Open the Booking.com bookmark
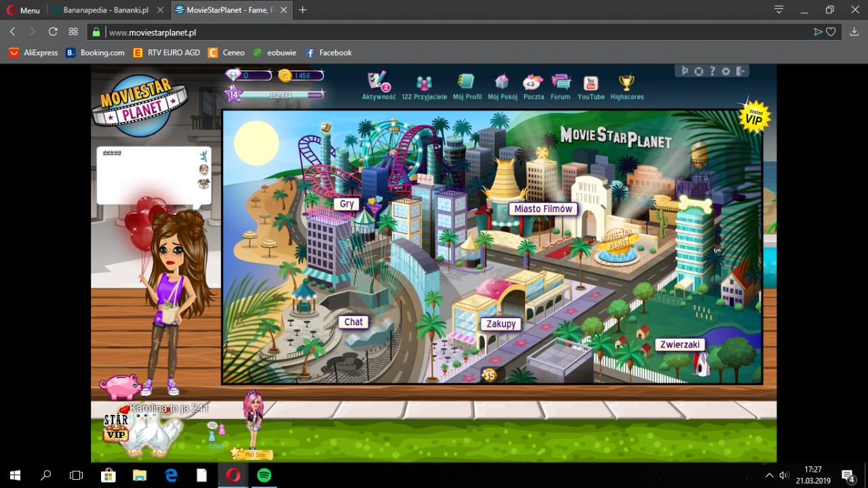 (95, 52)
